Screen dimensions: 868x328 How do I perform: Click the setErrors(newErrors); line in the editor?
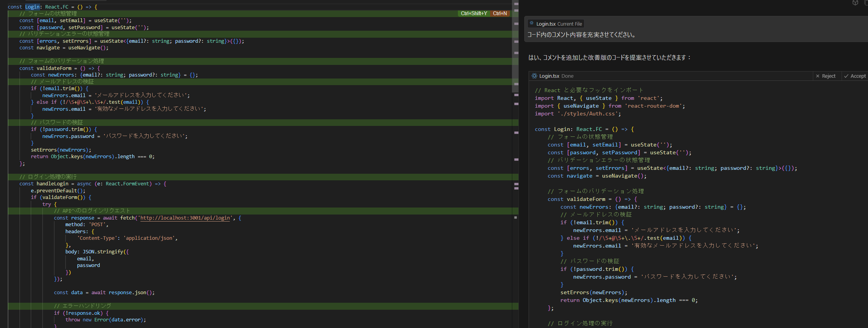(x=61, y=150)
